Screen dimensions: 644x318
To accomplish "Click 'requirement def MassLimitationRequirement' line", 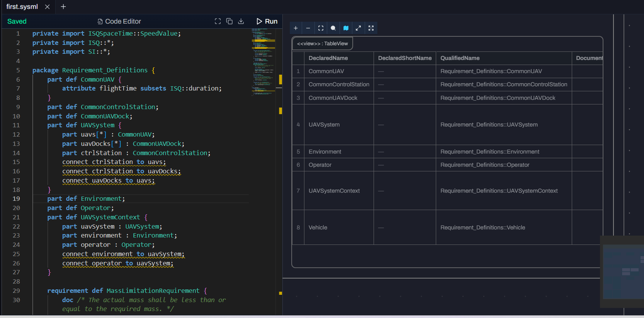I will point(127,291).
